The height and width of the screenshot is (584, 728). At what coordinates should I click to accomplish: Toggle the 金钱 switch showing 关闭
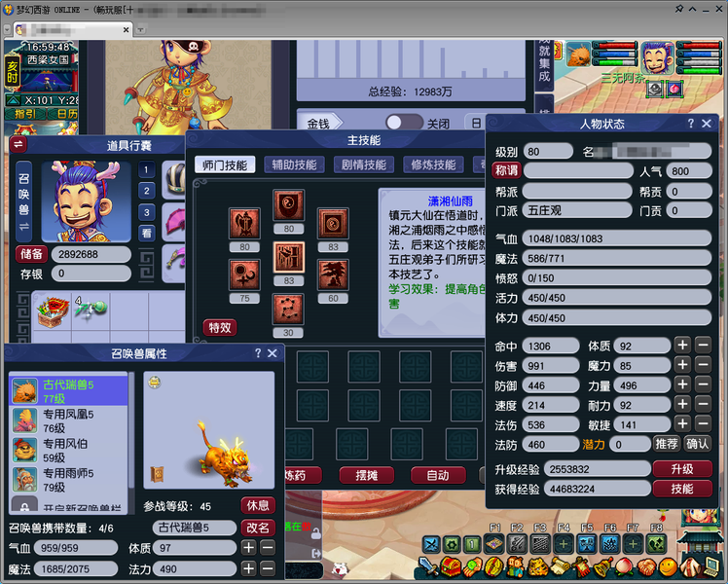click(x=404, y=123)
